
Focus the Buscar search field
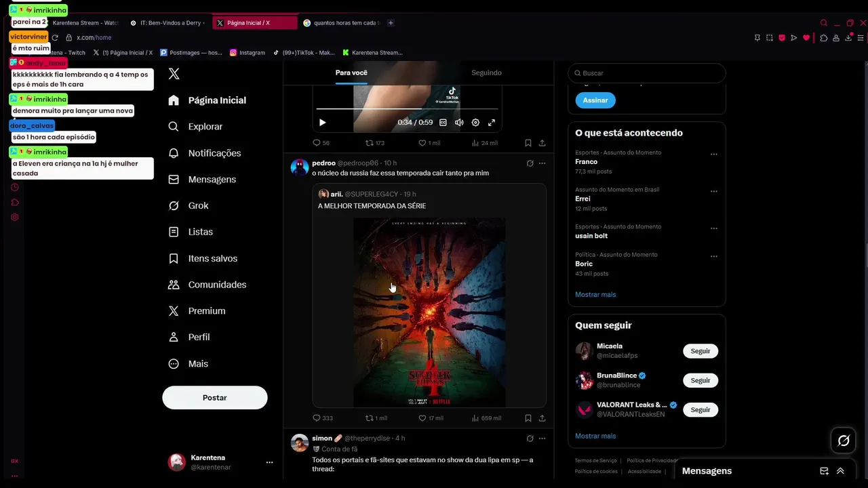pos(647,73)
